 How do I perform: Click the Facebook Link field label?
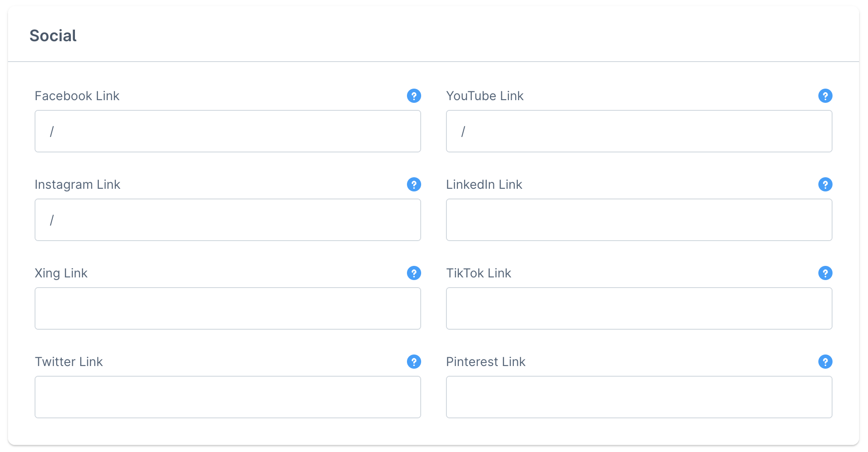(77, 96)
